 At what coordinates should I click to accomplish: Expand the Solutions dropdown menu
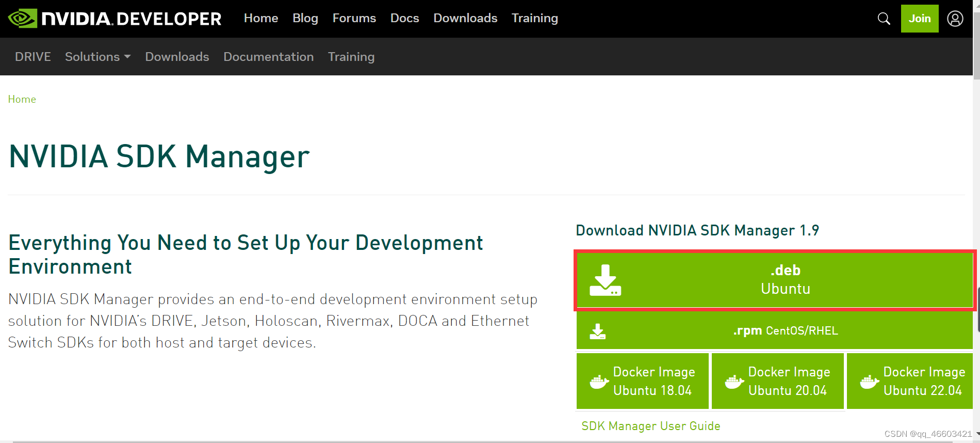tap(98, 57)
